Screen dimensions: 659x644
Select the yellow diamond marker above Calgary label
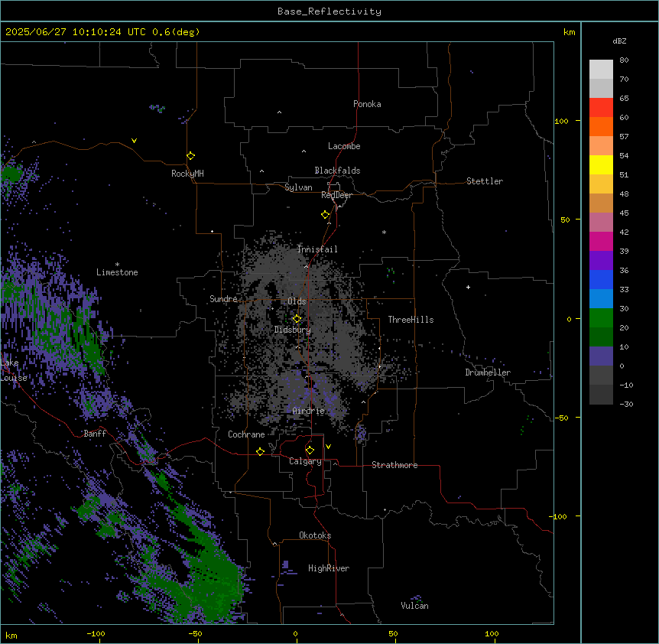(310, 450)
